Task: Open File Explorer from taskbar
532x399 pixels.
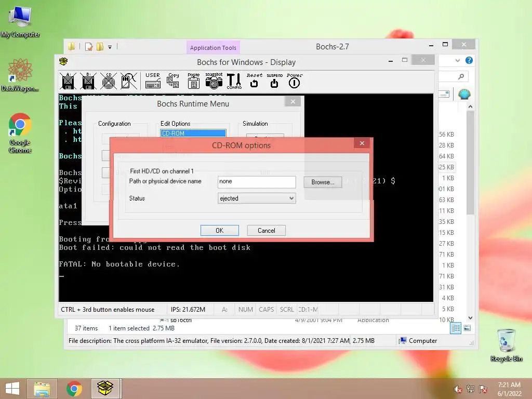Action: (x=42, y=389)
